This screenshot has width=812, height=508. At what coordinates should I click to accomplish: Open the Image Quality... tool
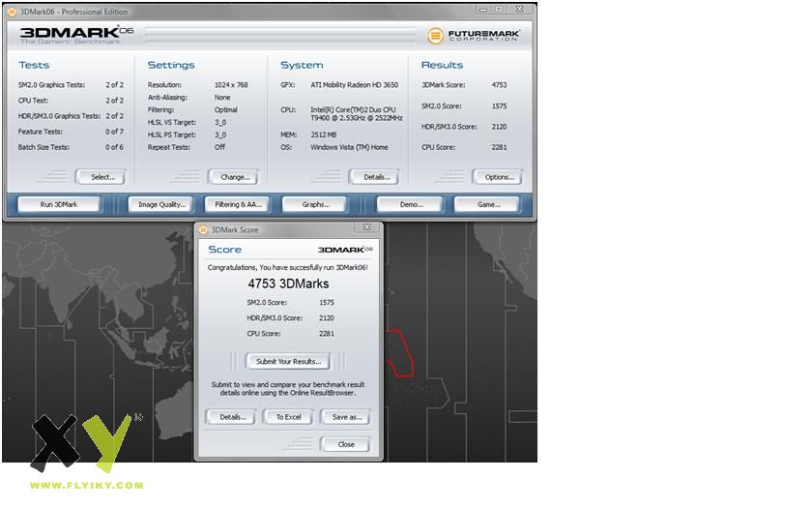[161, 204]
